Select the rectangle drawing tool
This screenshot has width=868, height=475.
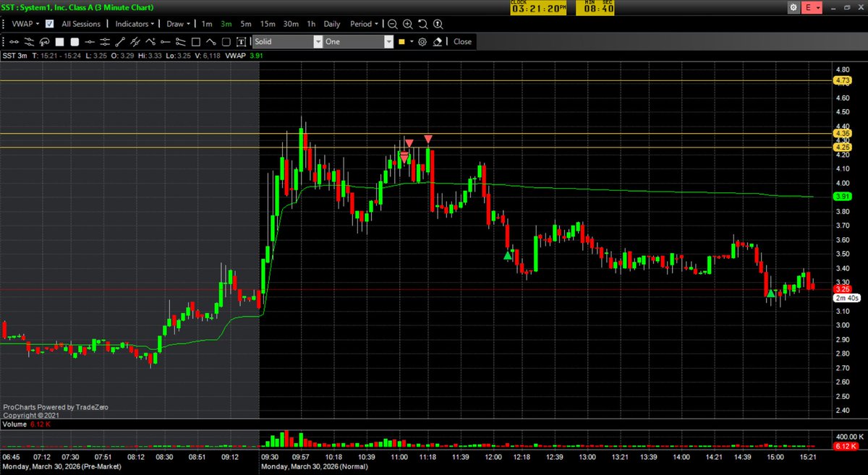click(195, 41)
